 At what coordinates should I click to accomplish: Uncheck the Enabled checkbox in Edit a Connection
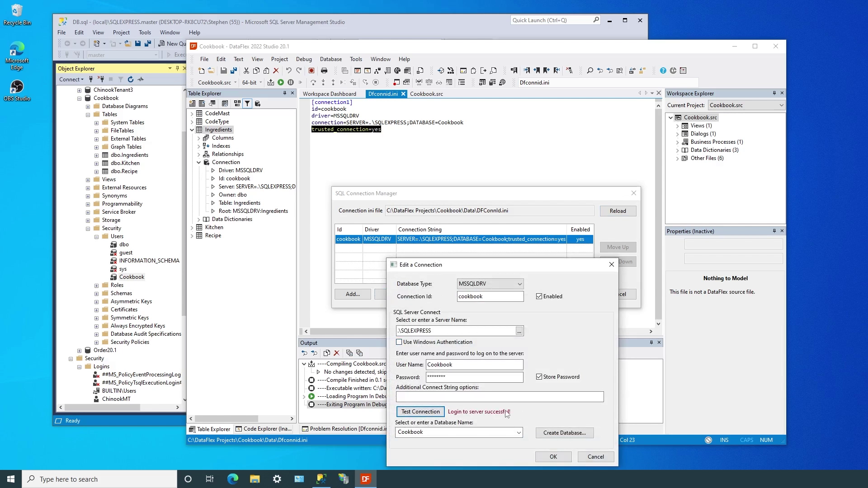click(x=539, y=296)
